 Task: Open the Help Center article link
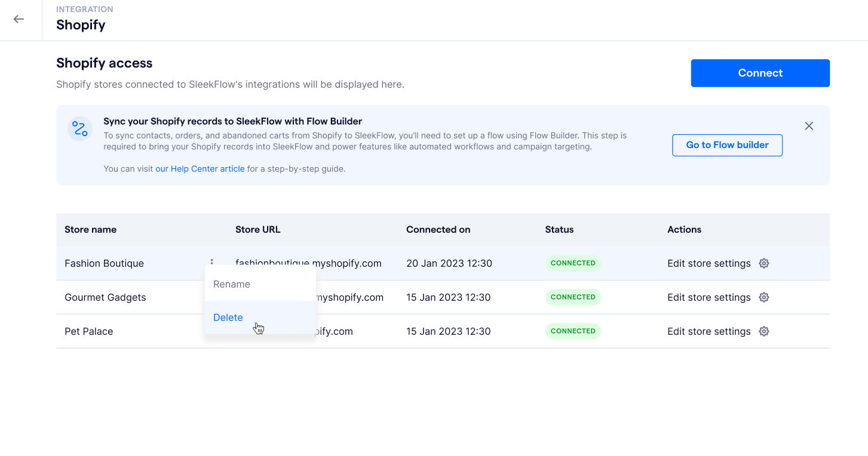tap(200, 169)
